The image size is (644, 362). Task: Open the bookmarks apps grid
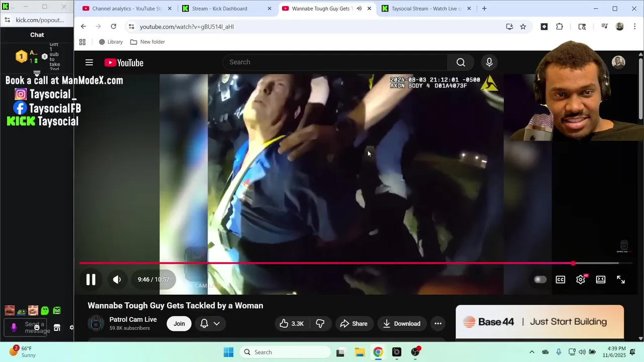click(x=83, y=42)
